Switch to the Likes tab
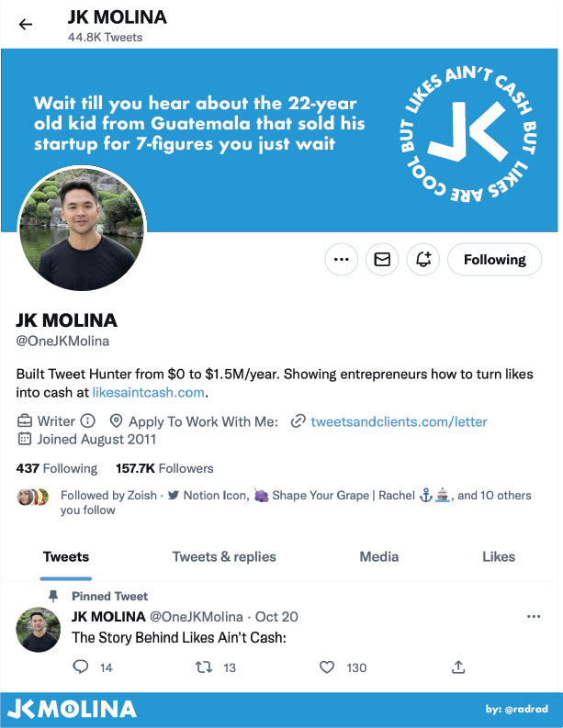This screenshot has width=563, height=728. pyautogui.click(x=499, y=556)
